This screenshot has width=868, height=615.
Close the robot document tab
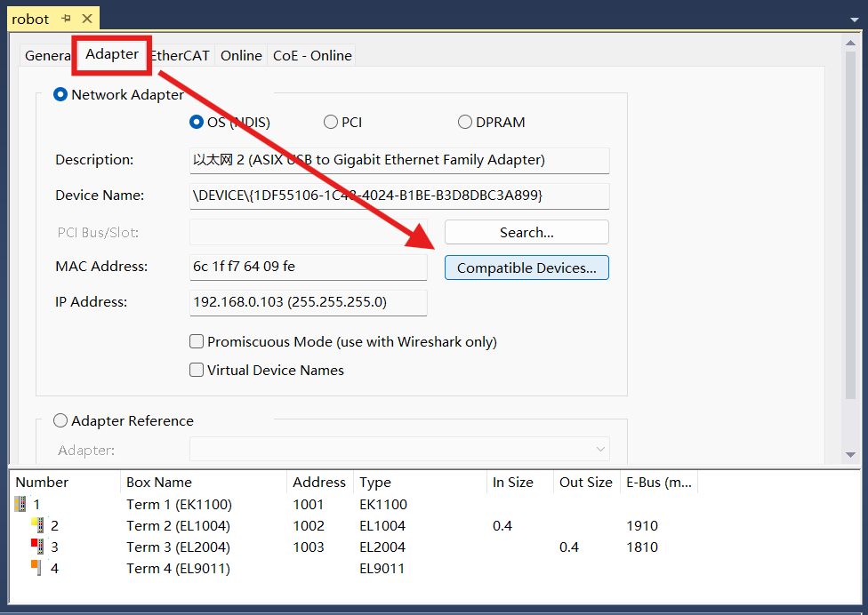(x=86, y=19)
